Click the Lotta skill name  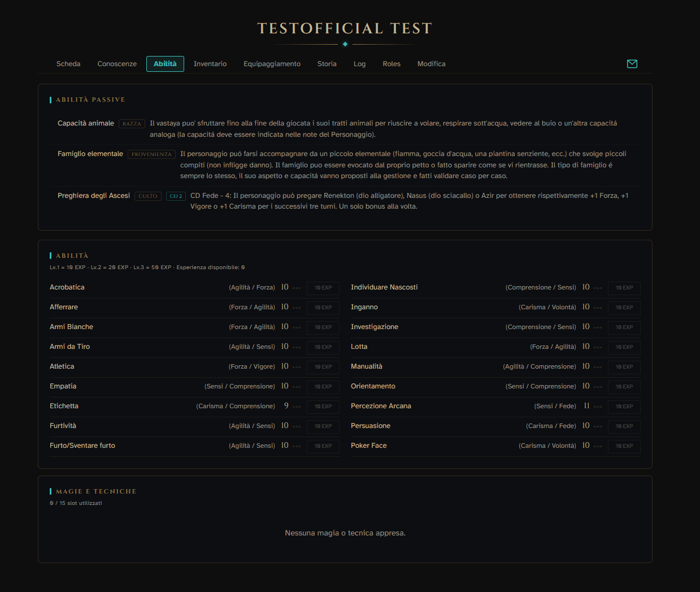(359, 347)
